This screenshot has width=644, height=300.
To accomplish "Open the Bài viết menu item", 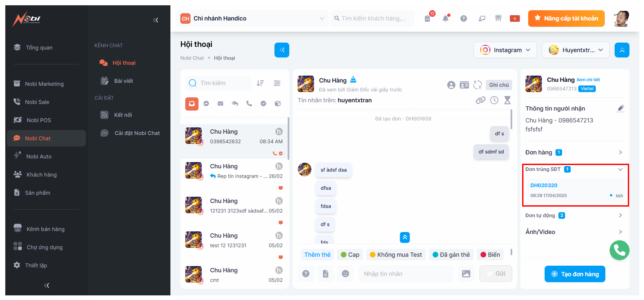I will pyautogui.click(x=124, y=81).
